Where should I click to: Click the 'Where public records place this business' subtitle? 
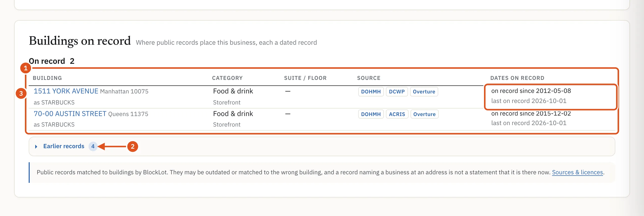pos(226,42)
